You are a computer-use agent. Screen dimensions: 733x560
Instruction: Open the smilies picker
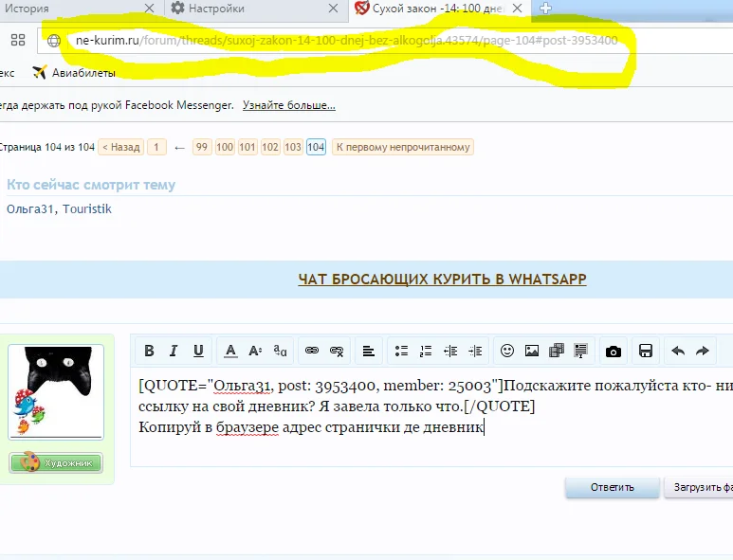(x=507, y=351)
